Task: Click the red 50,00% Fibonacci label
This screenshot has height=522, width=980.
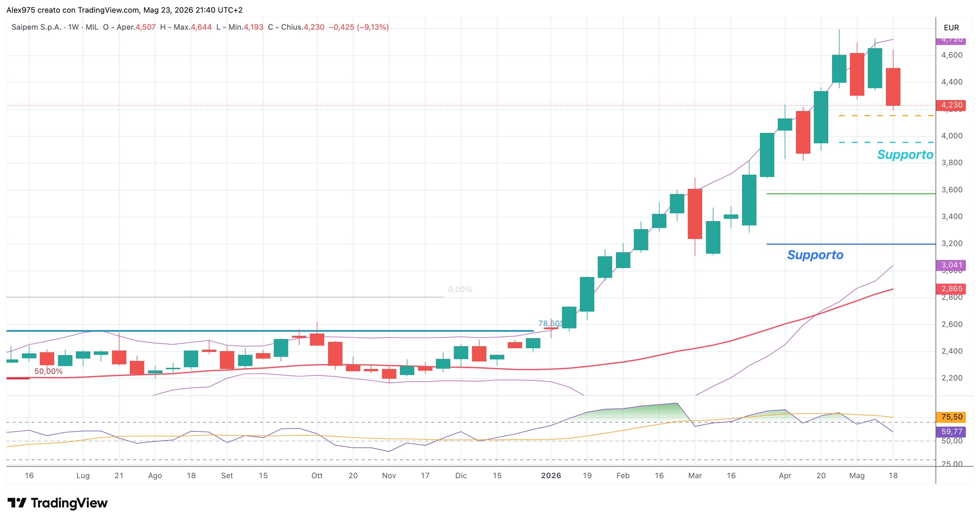Action: (48, 371)
